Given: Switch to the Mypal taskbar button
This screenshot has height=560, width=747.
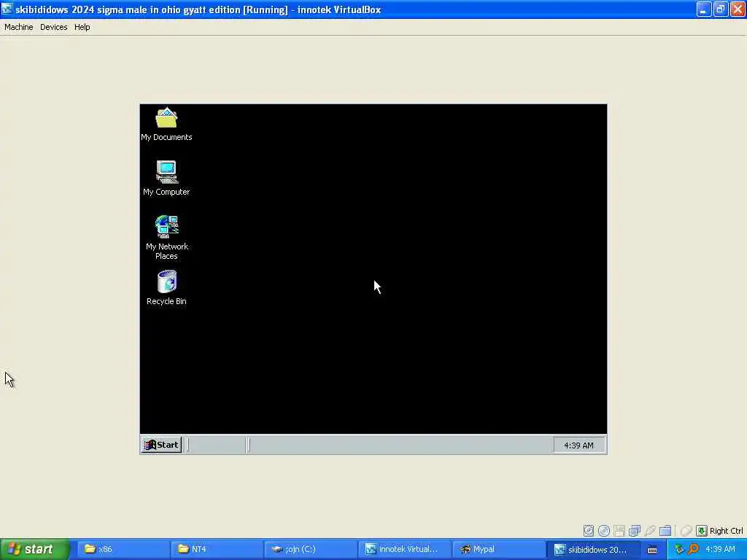Looking at the screenshot, I should (498, 549).
